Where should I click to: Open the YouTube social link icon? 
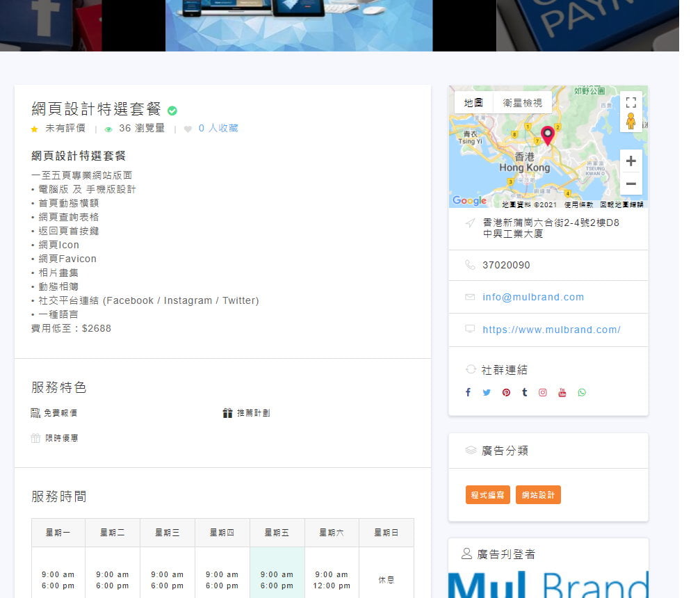point(562,393)
